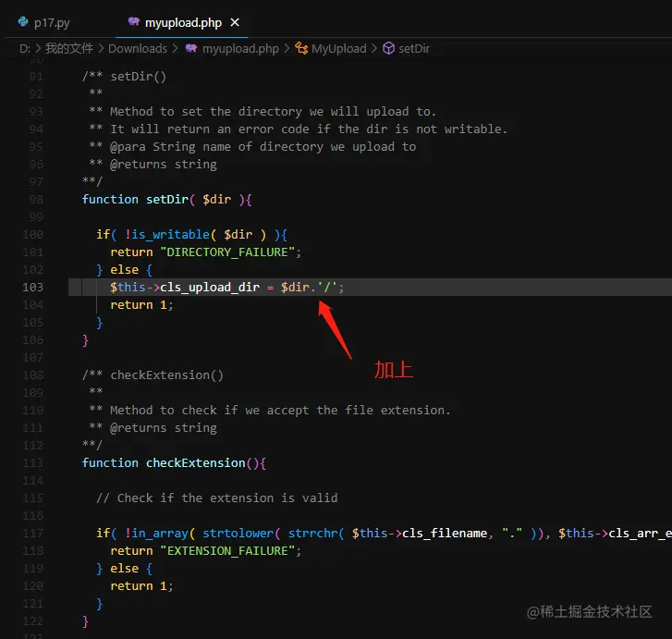Viewport: 672px width, 639px height.
Task: Click the '@para String name of directory' comment line
Action: (x=253, y=147)
